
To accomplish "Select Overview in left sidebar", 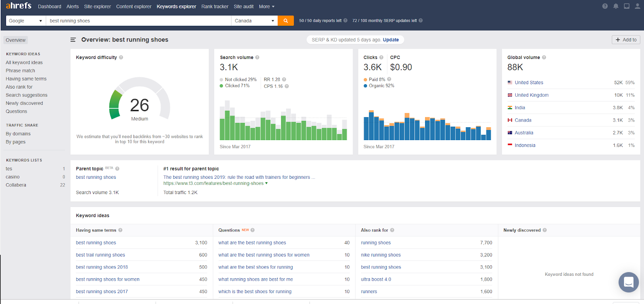I will (16, 40).
